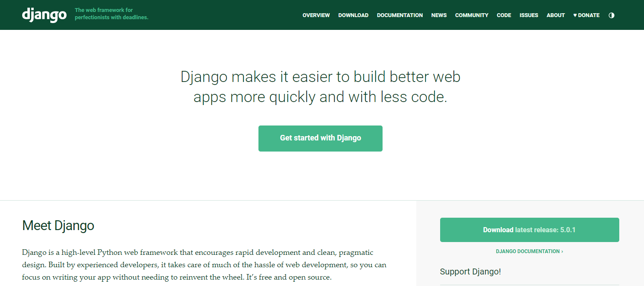Screen dimensions: 644x286
Task: Click the heart Donate link
Action: click(x=586, y=15)
